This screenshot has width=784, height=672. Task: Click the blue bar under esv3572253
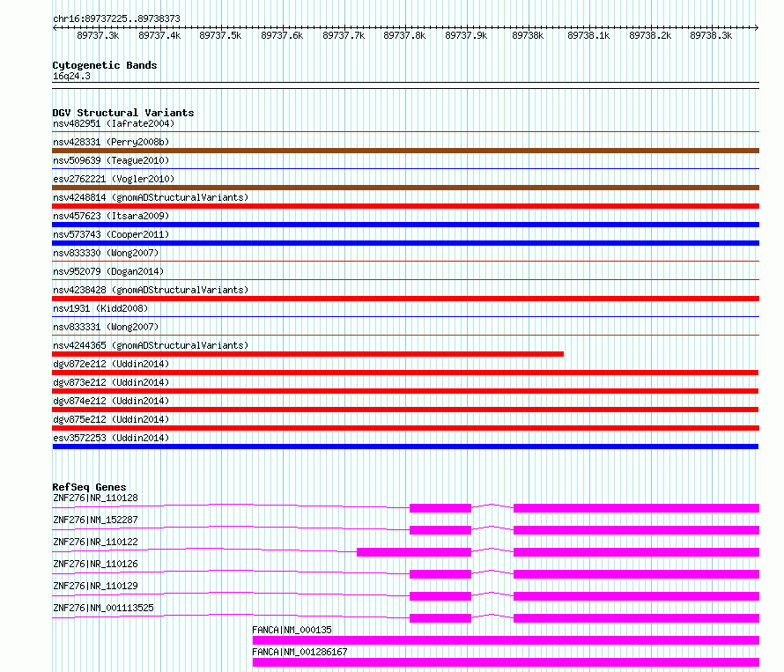pos(405,447)
